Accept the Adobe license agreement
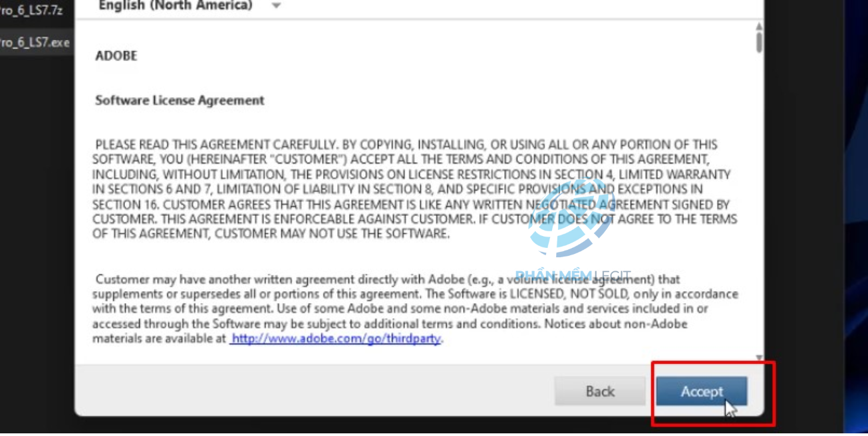 (x=701, y=391)
